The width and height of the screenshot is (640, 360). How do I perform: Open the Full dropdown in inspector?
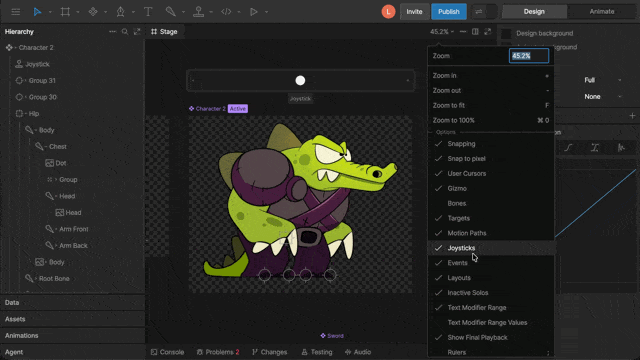click(x=602, y=80)
